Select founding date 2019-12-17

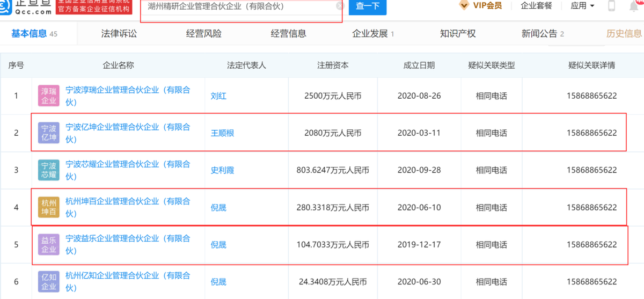(x=419, y=245)
